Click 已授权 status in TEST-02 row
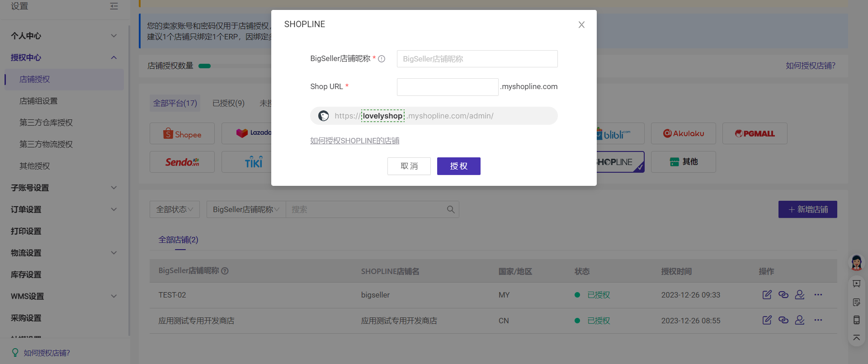Image resolution: width=868 pixels, height=364 pixels. pyautogui.click(x=599, y=295)
